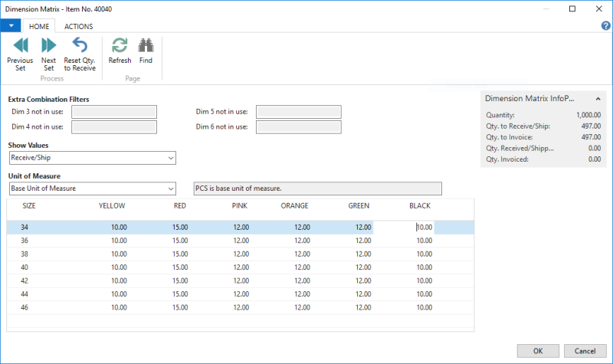Click the Qty. Received/Shipped 0.00 value
Image resolution: width=613 pixels, height=364 pixels.
coord(595,148)
